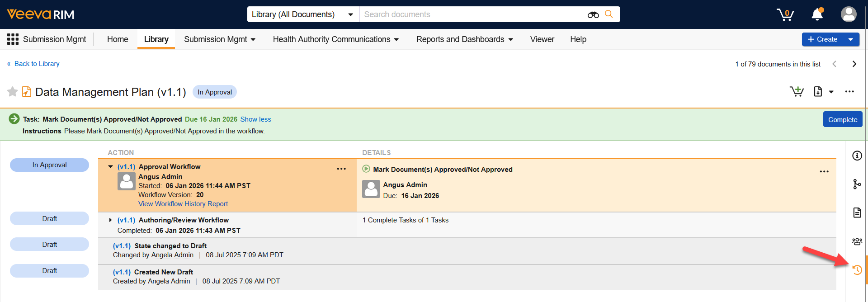This screenshot has height=302, width=868.
Task: Open the user profile avatar menu
Action: 849,14
